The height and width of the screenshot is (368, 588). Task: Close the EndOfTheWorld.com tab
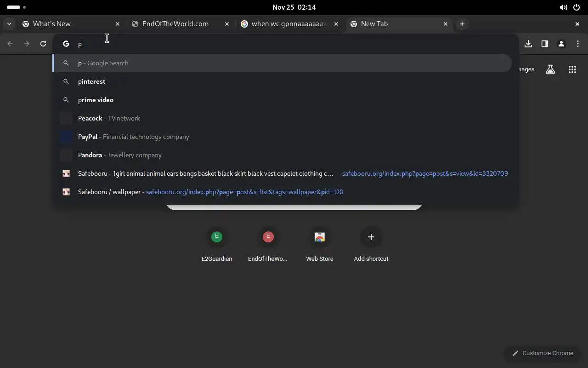[x=227, y=24]
